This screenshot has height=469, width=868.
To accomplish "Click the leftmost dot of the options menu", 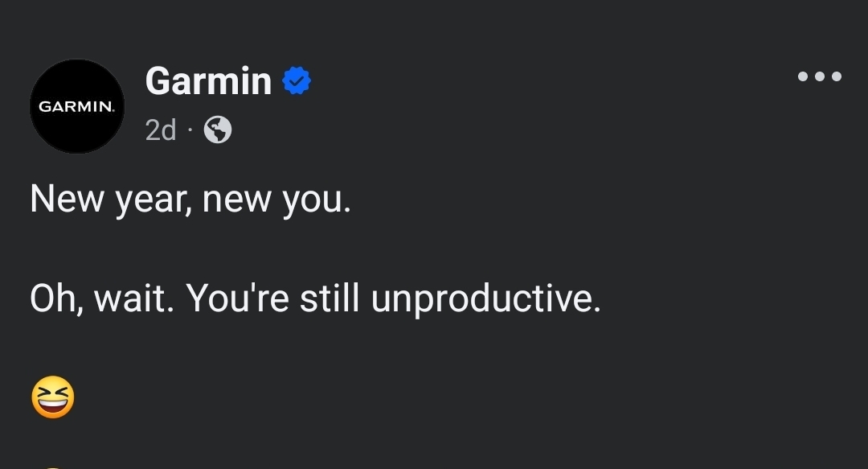I will tap(802, 77).
